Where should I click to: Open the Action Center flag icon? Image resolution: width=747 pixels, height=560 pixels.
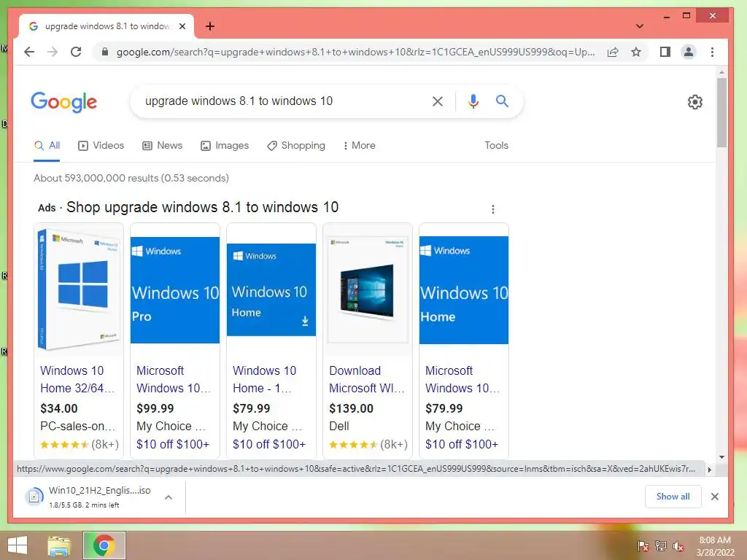pyautogui.click(x=643, y=545)
